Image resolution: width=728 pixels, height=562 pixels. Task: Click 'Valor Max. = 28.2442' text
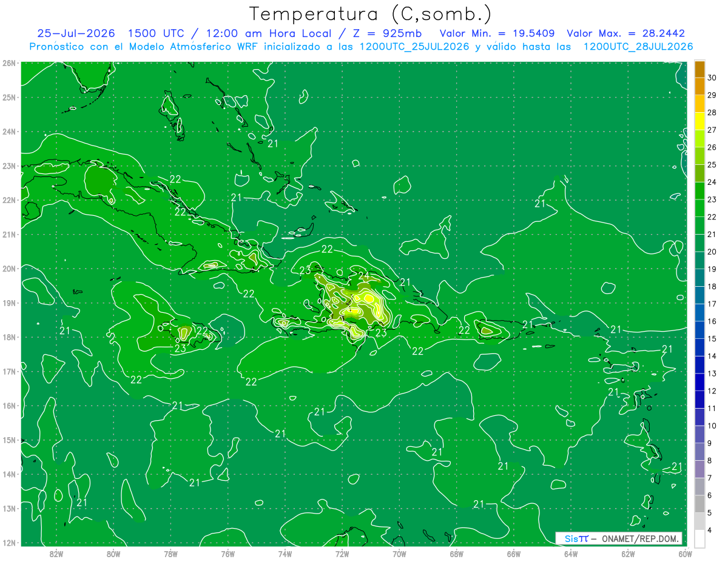[x=627, y=33]
